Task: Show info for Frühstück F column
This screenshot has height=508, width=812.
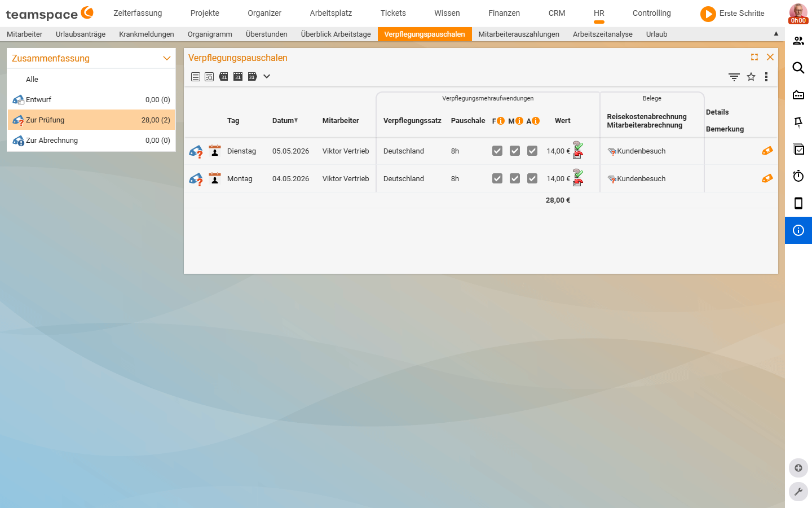Action: click(501, 121)
